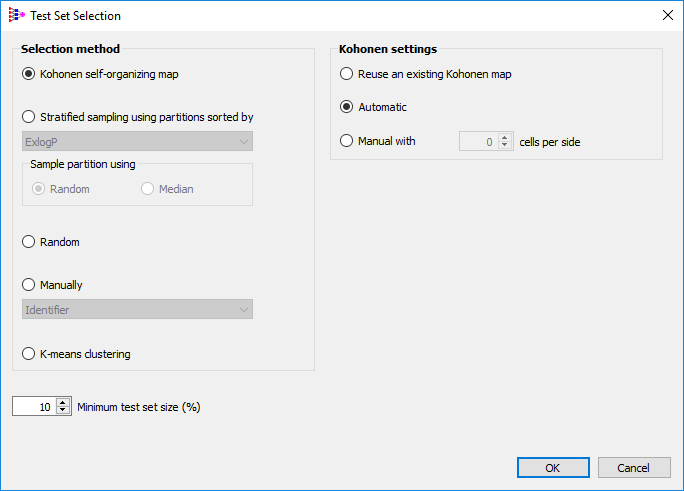Image resolution: width=684 pixels, height=491 pixels.
Task: Click the application icon in title bar
Action: [x=17, y=15]
